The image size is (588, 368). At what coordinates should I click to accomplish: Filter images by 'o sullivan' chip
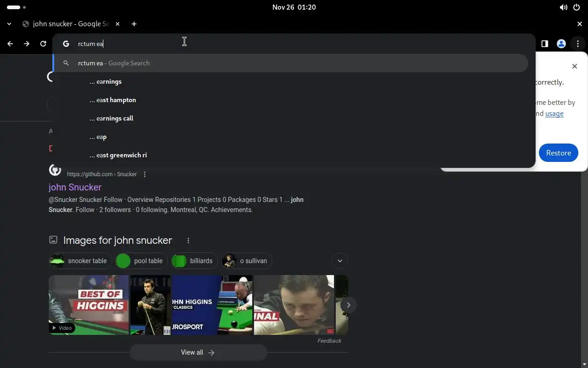(x=247, y=261)
